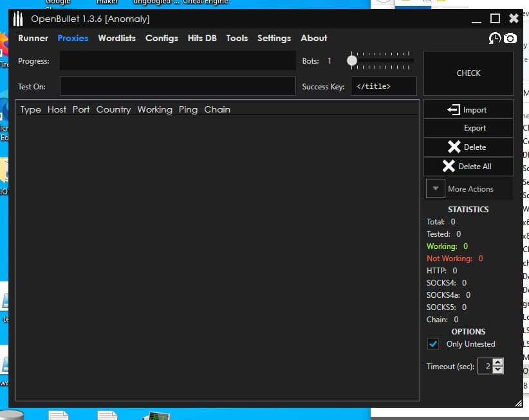The height and width of the screenshot is (420, 529).
Task: Decrease Timeout with the down arrow
Action: pyautogui.click(x=497, y=370)
